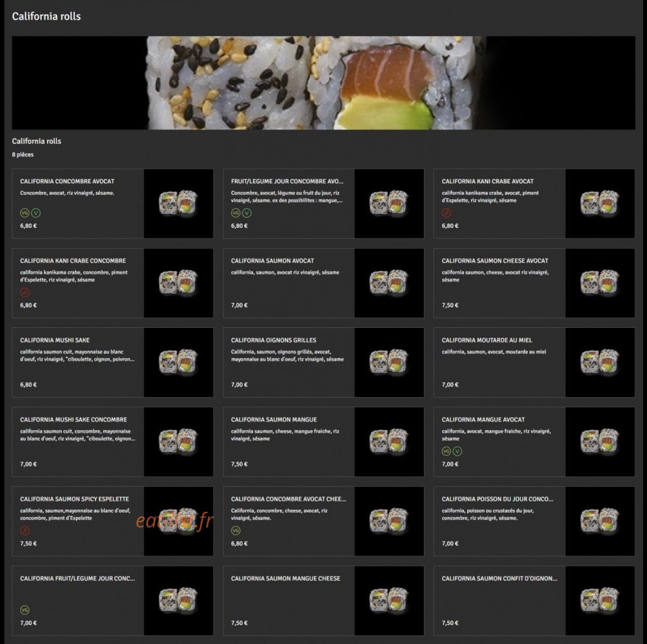Open the California Poisson du Jour thumbnail

point(600,521)
